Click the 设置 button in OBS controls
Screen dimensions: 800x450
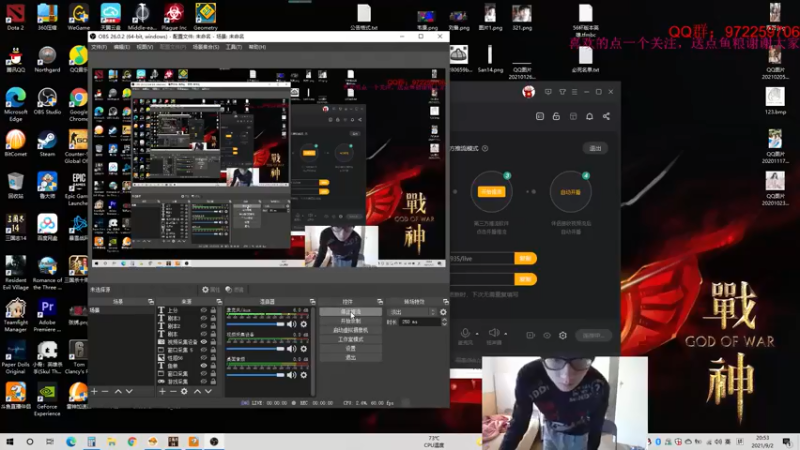point(351,348)
